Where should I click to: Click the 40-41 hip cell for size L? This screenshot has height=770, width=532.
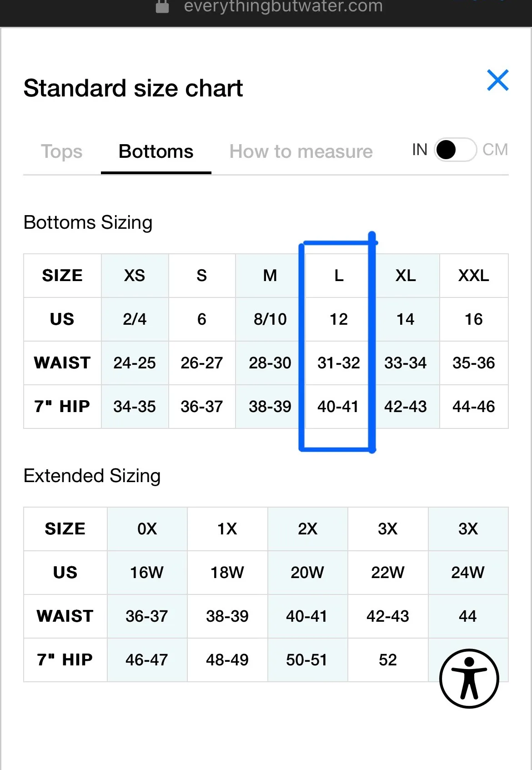click(x=338, y=407)
